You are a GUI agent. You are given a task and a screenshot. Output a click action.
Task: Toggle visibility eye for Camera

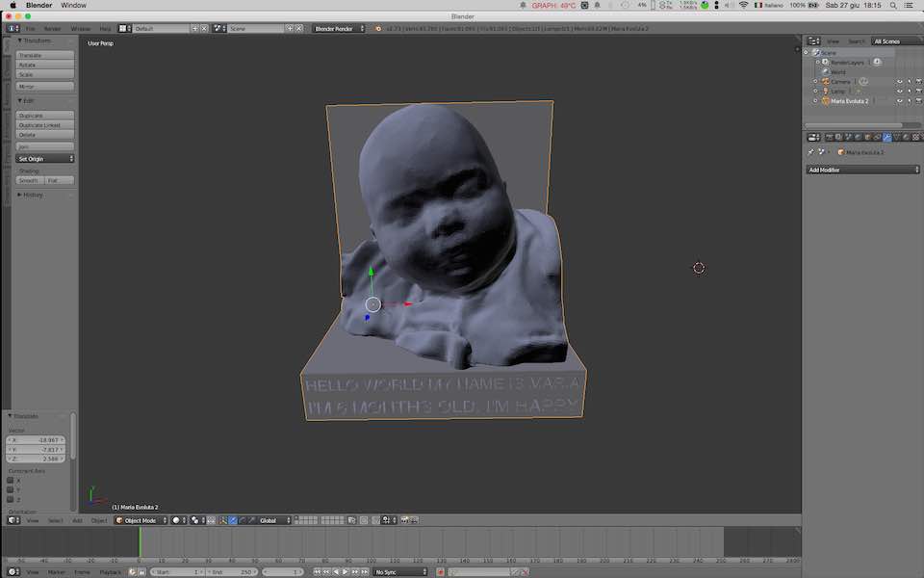click(x=900, y=81)
